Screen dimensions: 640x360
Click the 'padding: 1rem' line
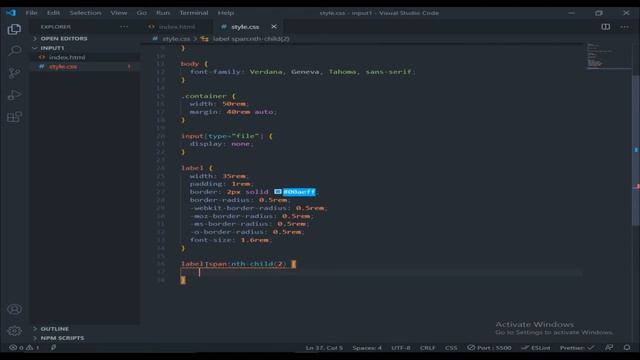tap(221, 184)
